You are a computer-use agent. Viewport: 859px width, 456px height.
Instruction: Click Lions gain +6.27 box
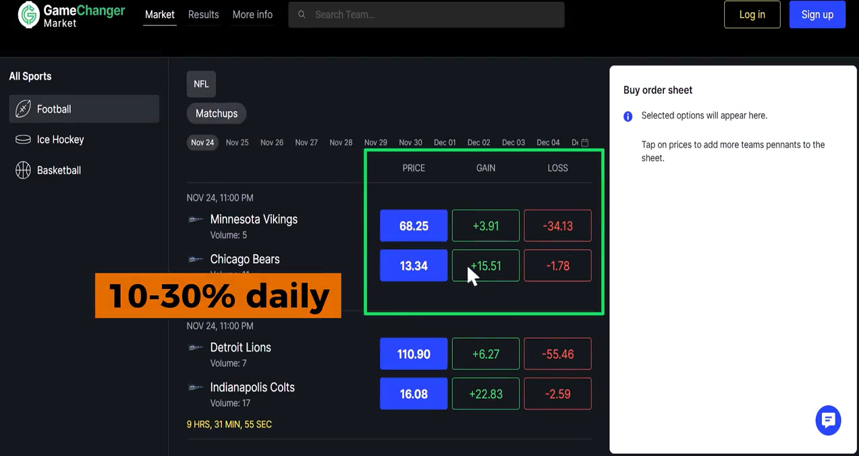tap(486, 354)
